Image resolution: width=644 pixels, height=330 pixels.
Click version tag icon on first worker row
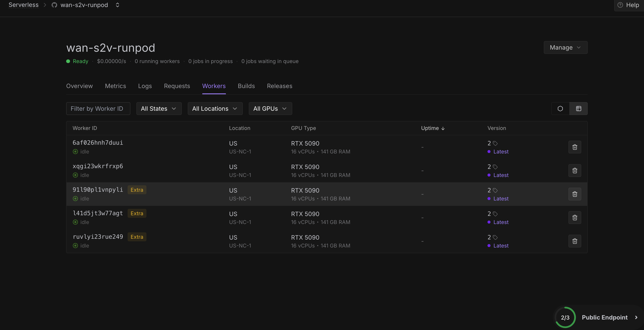click(x=495, y=143)
